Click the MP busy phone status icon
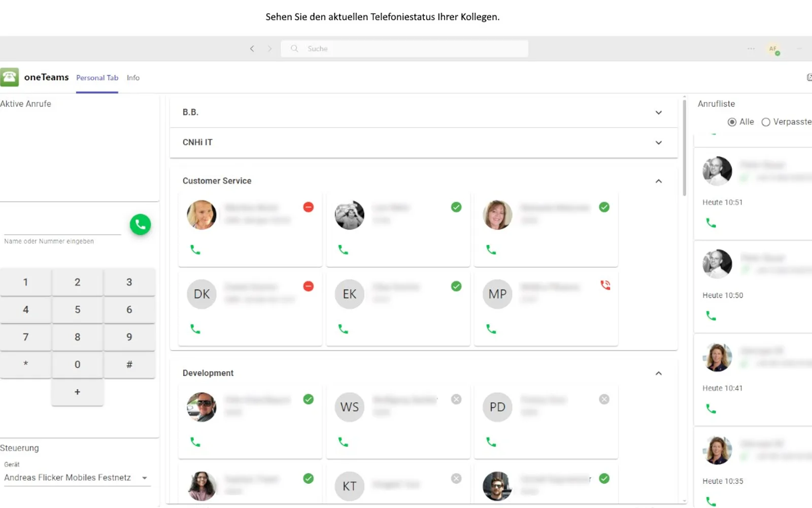 pos(605,285)
